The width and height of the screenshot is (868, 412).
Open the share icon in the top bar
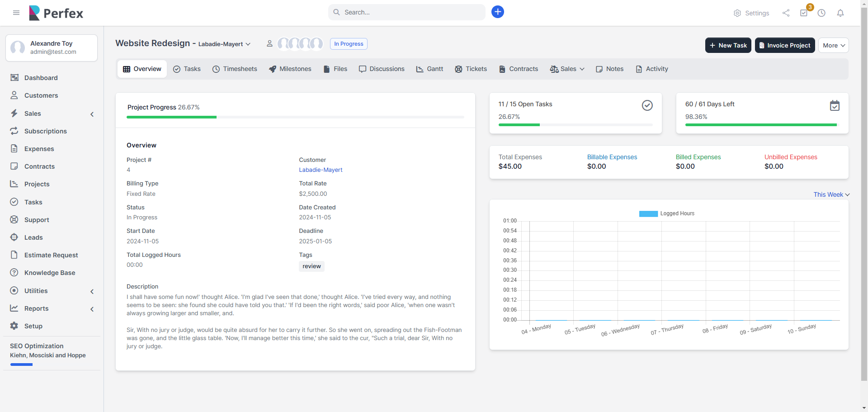point(786,13)
